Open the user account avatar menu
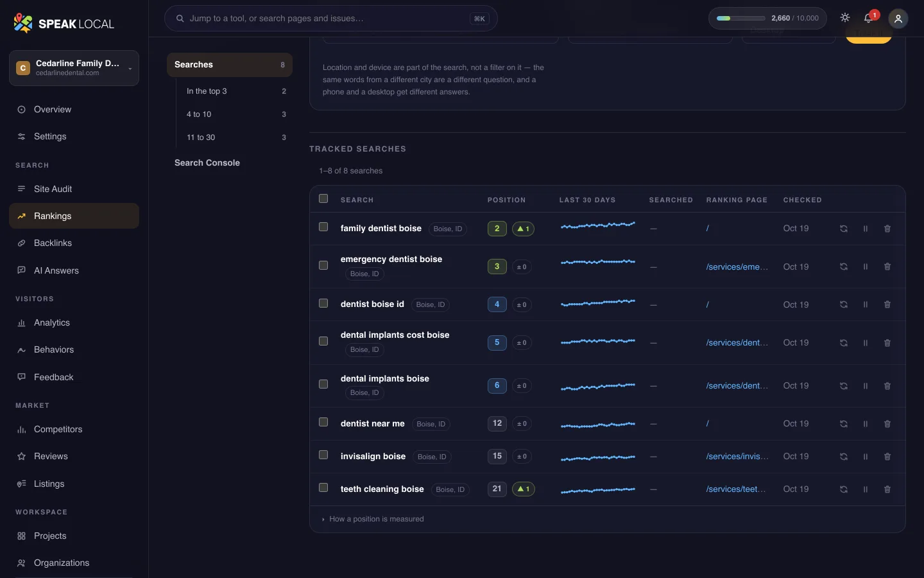 tap(898, 19)
